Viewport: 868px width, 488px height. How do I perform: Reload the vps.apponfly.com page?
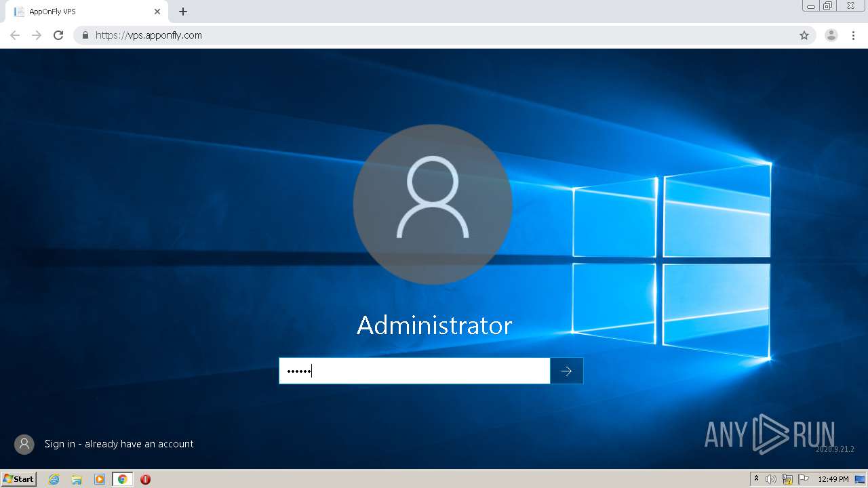[x=58, y=35]
